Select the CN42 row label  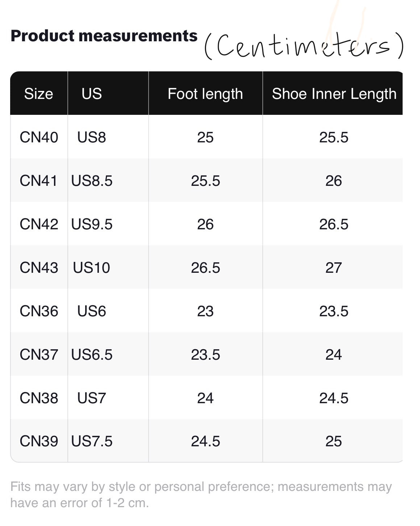click(39, 224)
